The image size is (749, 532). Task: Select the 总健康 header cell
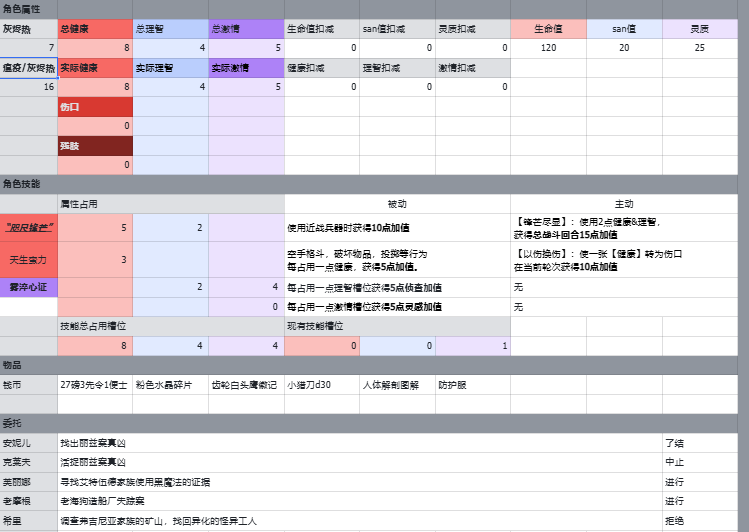tap(95, 29)
